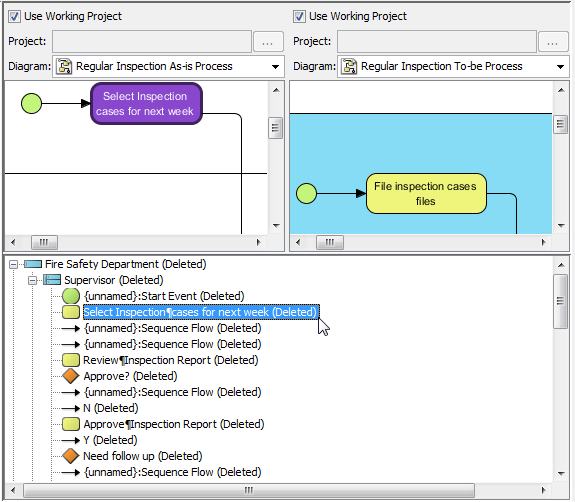Screen dimensions: 575x502
Task: Collapse Supervisor tree node
Action: click(x=33, y=281)
